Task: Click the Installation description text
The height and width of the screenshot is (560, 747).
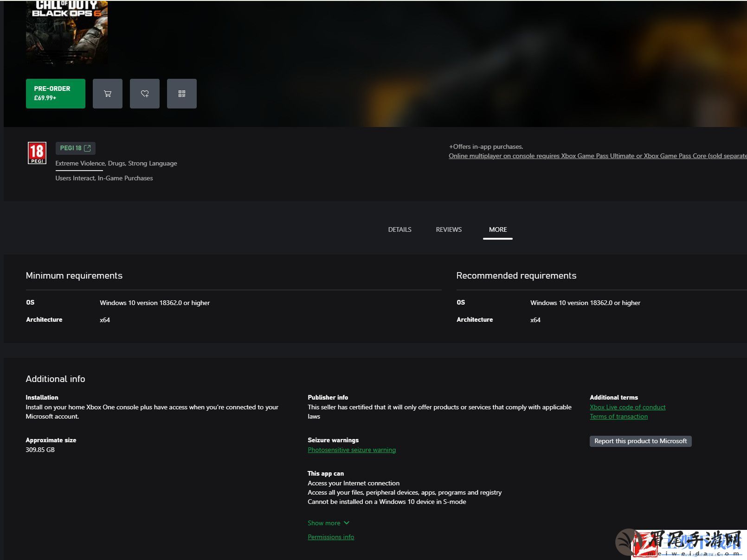Action: (x=152, y=412)
